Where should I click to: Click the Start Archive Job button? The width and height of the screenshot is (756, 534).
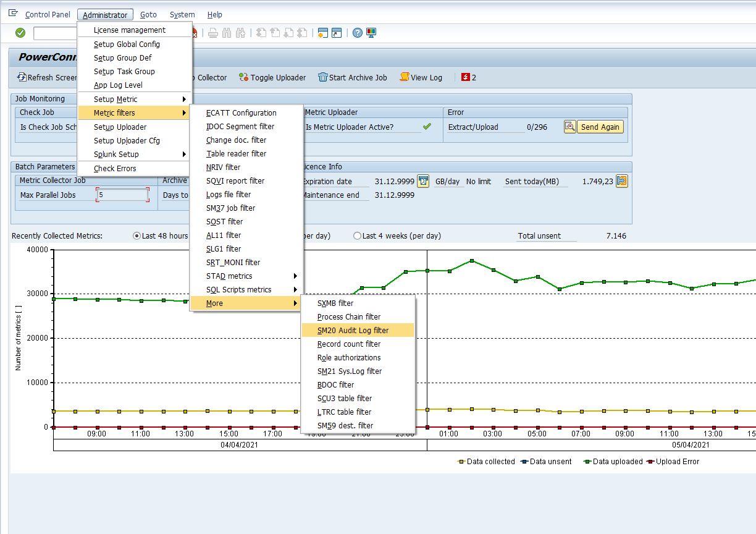click(352, 78)
